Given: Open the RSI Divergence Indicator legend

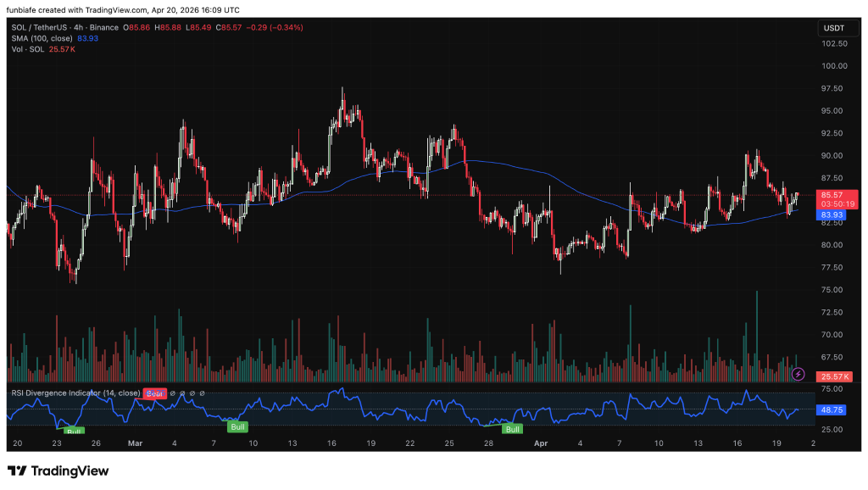Looking at the screenshot, I should pyautogui.click(x=75, y=393).
